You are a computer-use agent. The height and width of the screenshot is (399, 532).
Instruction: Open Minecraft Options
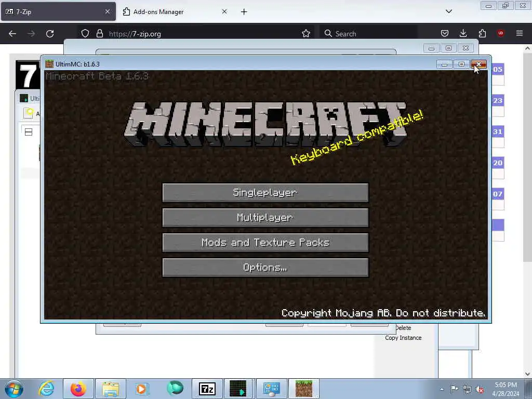[265, 268]
